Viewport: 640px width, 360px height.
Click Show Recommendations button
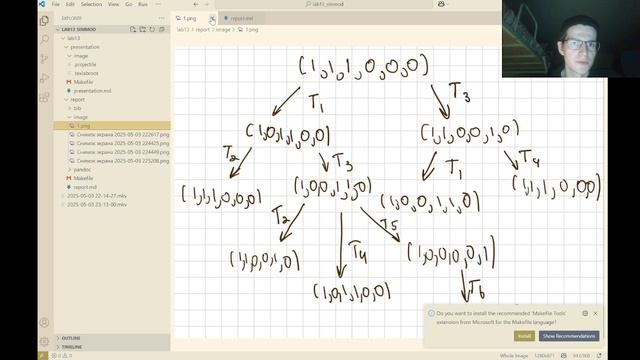(x=569, y=336)
